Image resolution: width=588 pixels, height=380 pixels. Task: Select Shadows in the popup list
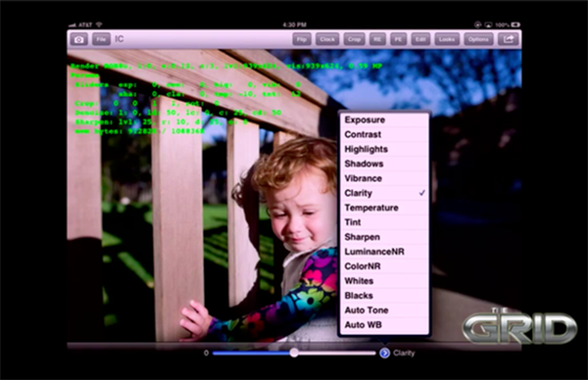coord(384,164)
